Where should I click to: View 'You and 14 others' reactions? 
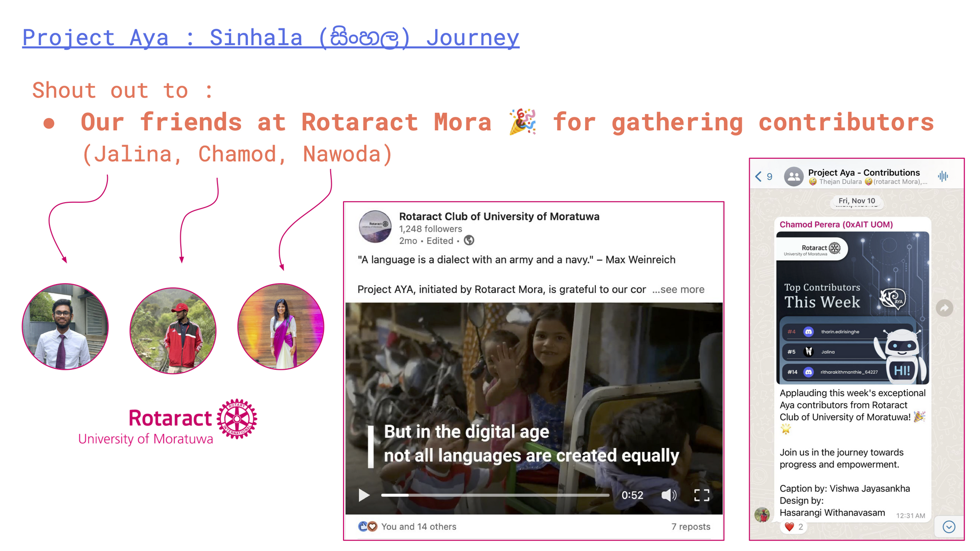pos(418,527)
